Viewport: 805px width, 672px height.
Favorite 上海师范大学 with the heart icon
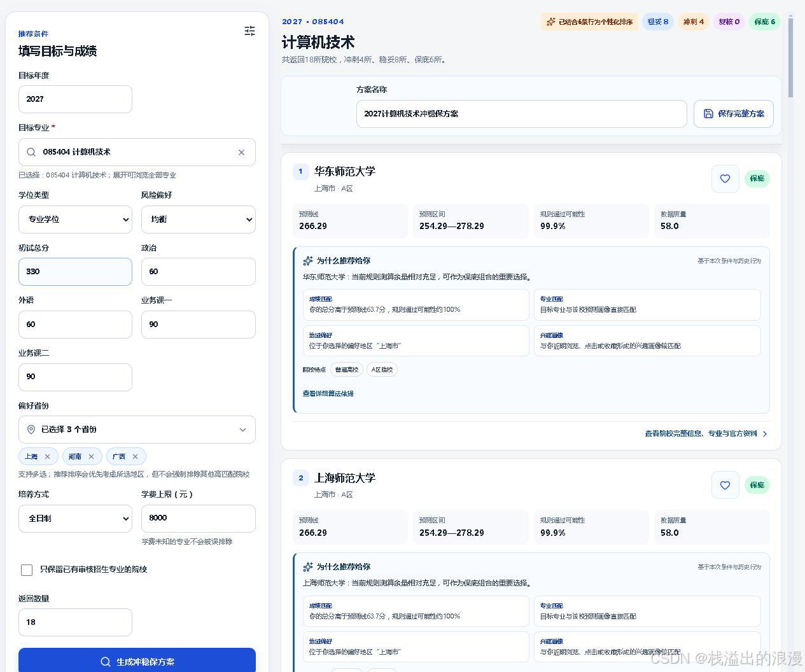point(725,485)
